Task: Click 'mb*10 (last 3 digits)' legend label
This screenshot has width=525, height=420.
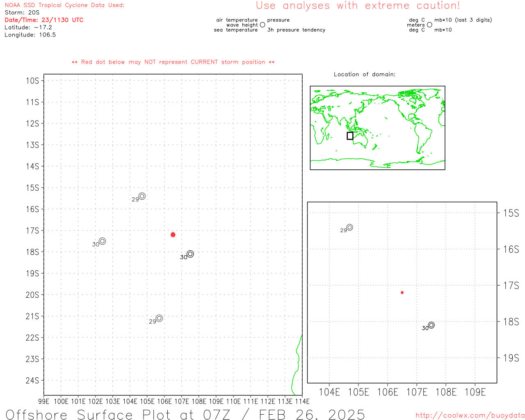Action: pyautogui.click(x=463, y=20)
